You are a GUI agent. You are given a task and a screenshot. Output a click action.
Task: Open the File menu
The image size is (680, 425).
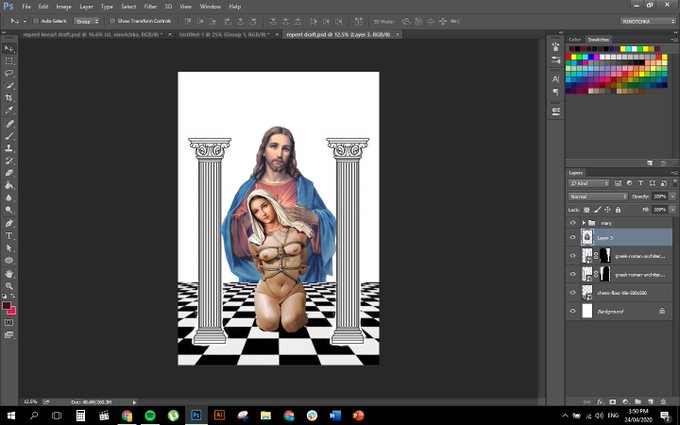[26, 7]
